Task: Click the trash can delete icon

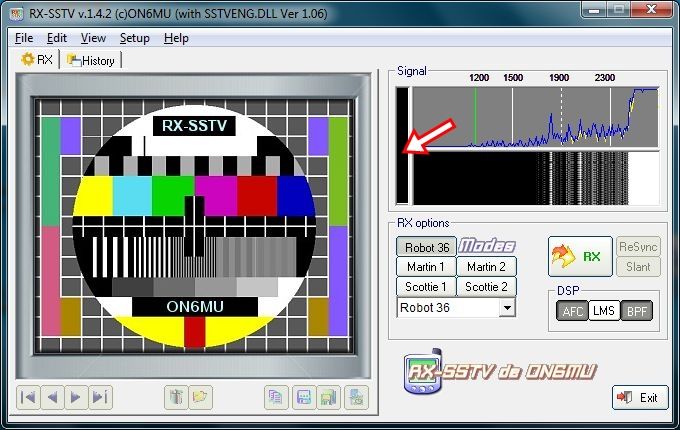Action: tap(176, 397)
